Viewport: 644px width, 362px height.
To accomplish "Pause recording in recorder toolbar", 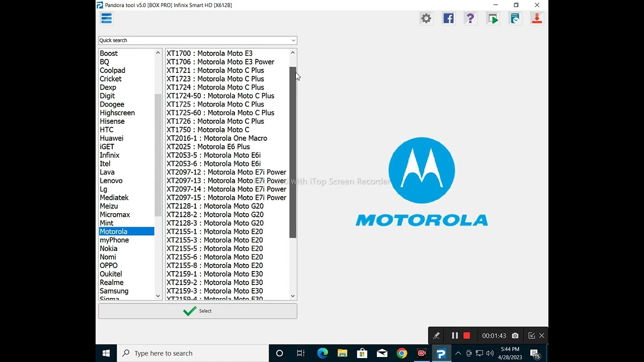I will [x=455, y=335].
